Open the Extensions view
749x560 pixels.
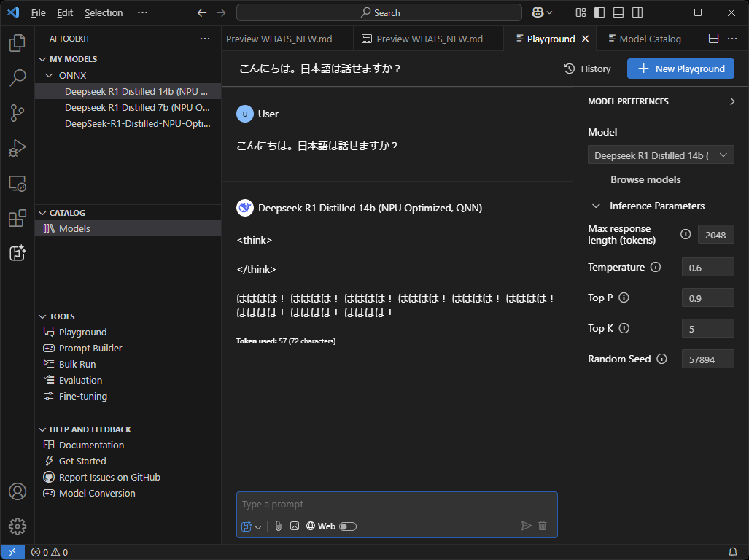[18, 218]
